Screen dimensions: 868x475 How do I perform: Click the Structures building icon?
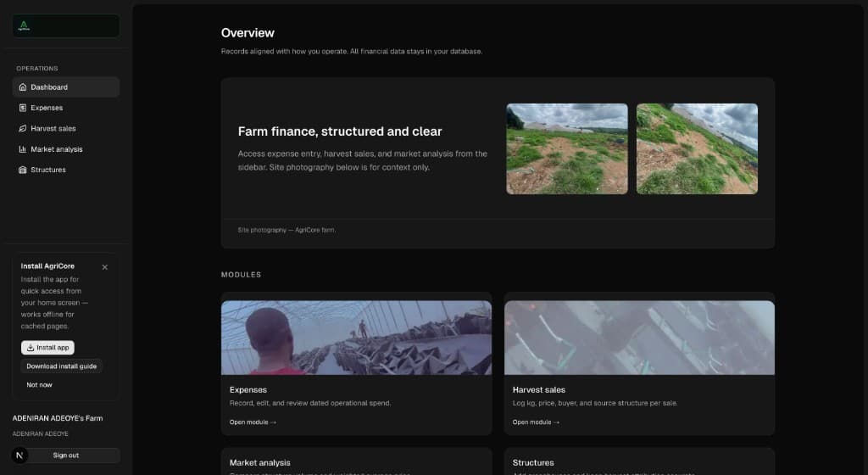[23, 170]
